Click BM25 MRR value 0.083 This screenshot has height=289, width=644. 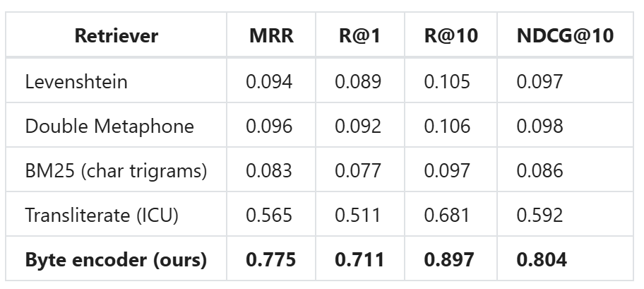tap(269, 170)
